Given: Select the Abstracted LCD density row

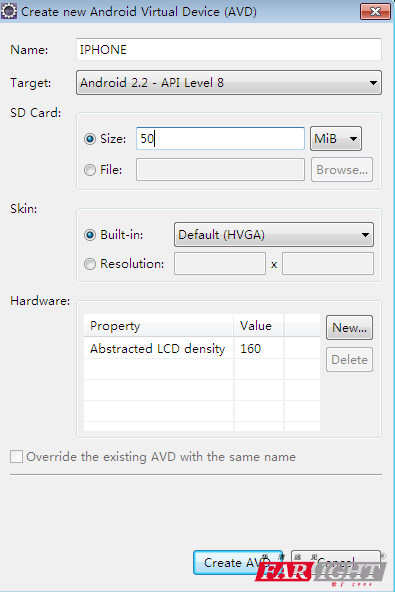Looking at the screenshot, I should pos(202,348).
